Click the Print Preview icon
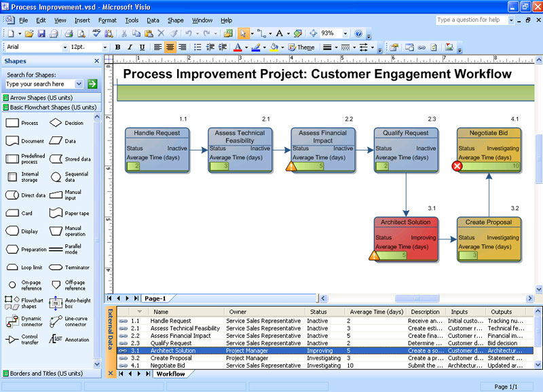Viewport: 543px width, 392px height. pyautogui.click(x=81, y=33)
